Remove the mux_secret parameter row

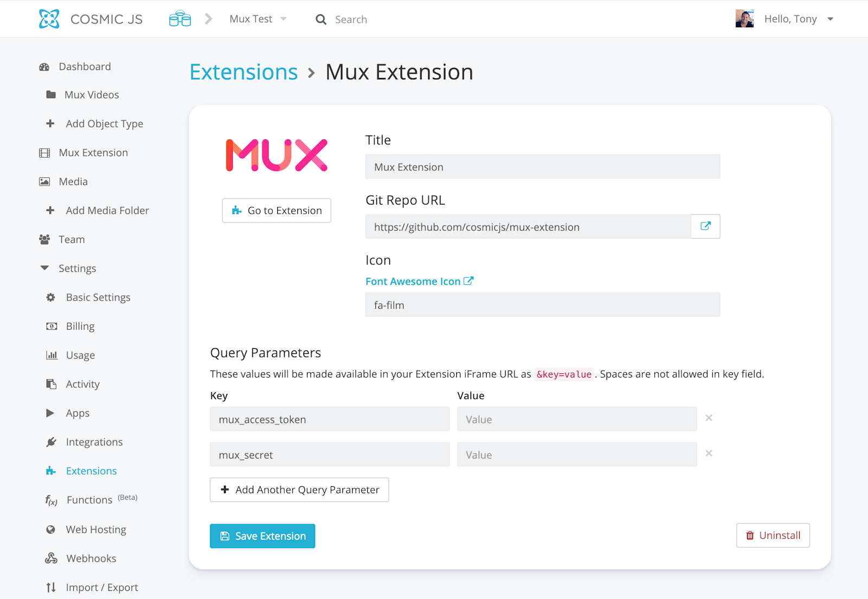[x=709, y=453]
